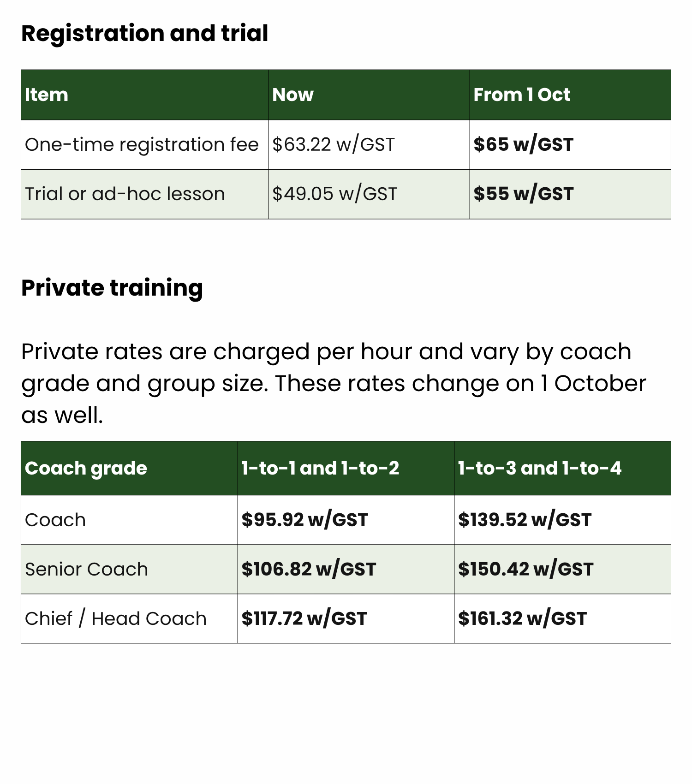Click the 'Registration and trial' heading
692x784 pixels.
[144, 34]
